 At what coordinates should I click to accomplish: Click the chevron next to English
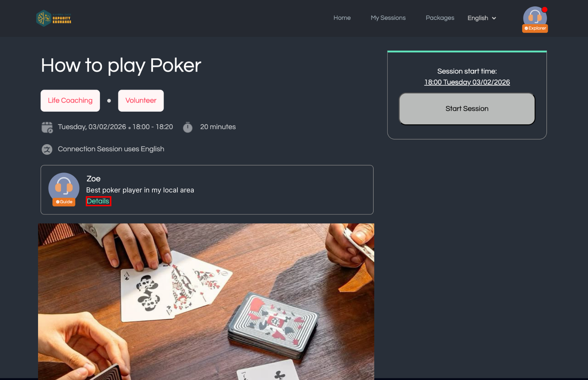click(494, 18)
